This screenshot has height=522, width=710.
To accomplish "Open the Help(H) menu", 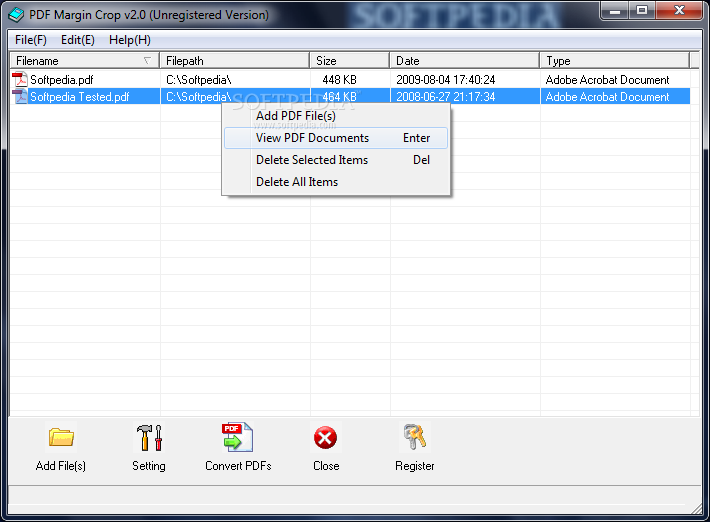I will 130,40.
